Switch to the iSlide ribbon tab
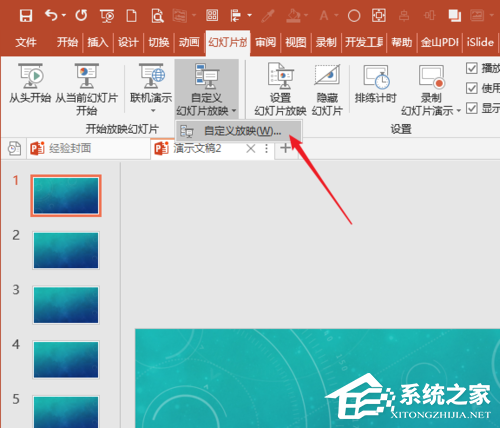Screen dimensions: 500x428 click(x=480, y=42)
